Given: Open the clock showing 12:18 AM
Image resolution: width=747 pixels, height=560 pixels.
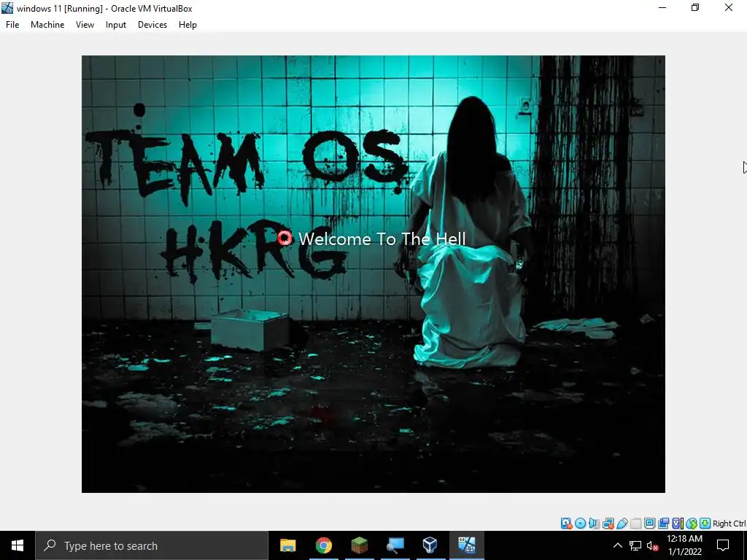Looking at the screenshot, I should point(684,545).
